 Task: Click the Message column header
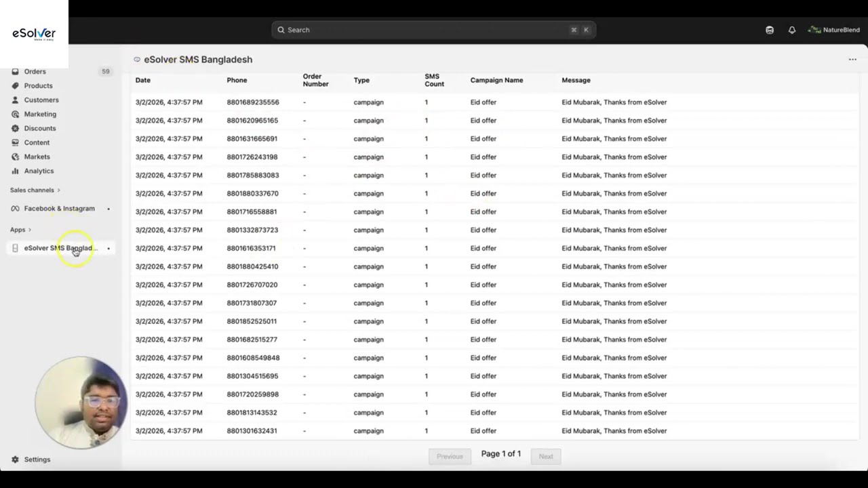[x=576, y=80]
